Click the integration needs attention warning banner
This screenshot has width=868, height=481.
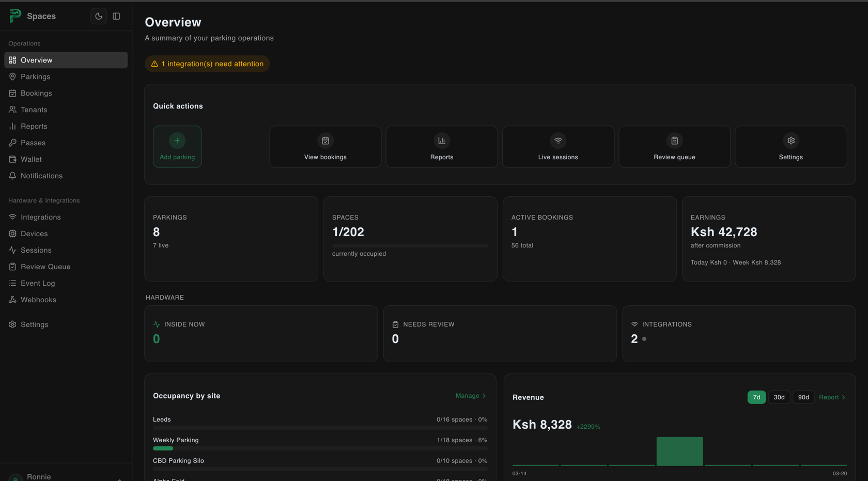click(x=207, y=64)
